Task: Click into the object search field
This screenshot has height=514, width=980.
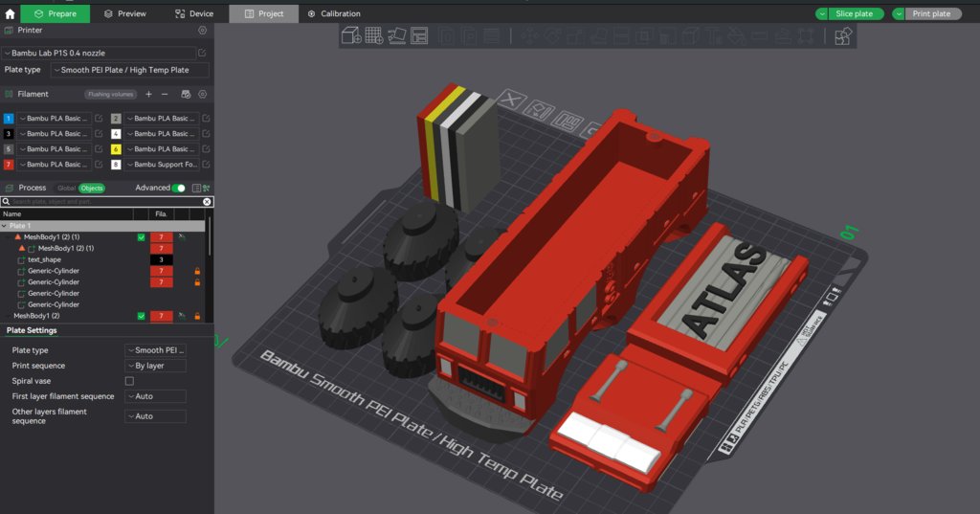Action: pyautogui.click(x=106, y=202)
